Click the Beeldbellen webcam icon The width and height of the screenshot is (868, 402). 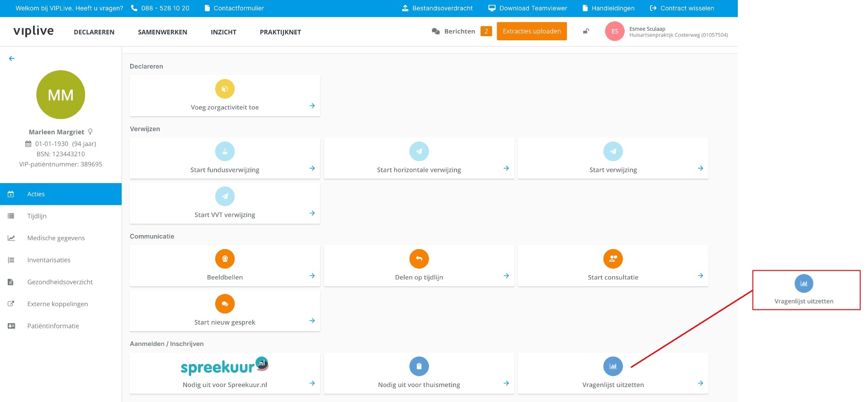225,259
